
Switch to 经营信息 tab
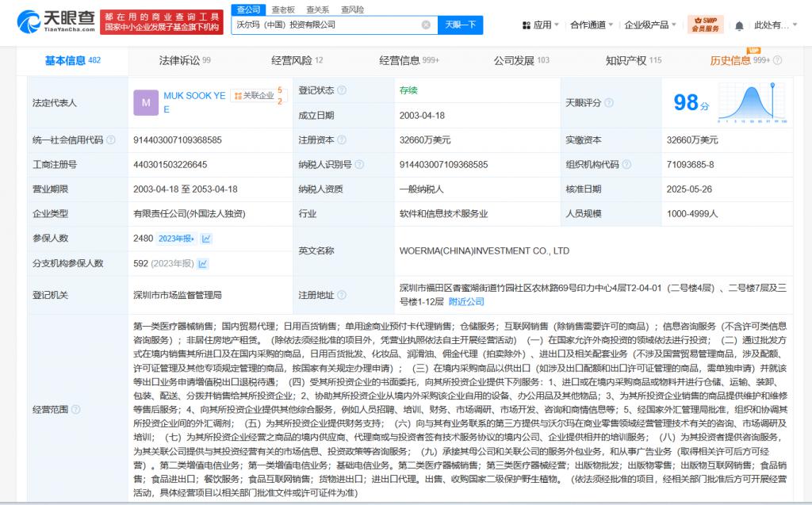[x=409, y=60]
